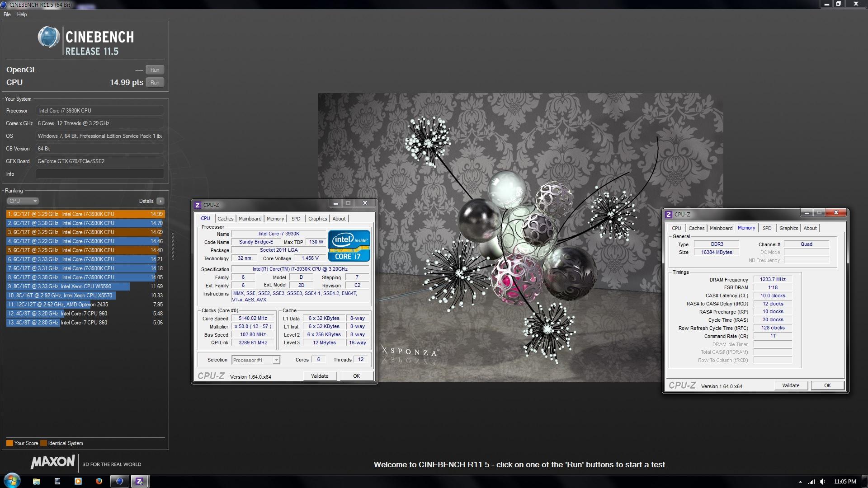Select ranking entry 13 Core i7 860
The height and width of the screenshot is (488, 868).
click(85, 323)
